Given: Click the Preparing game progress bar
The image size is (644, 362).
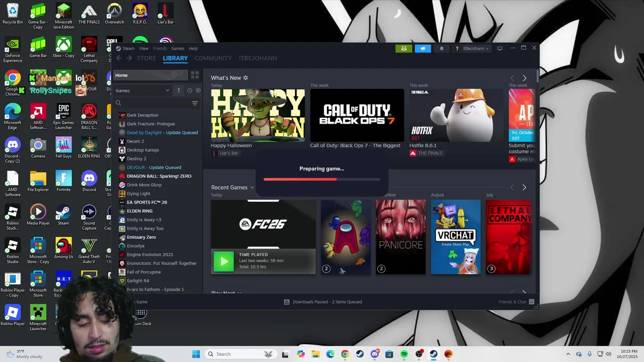Looking at the screenshot, I should tap(322, 179).
